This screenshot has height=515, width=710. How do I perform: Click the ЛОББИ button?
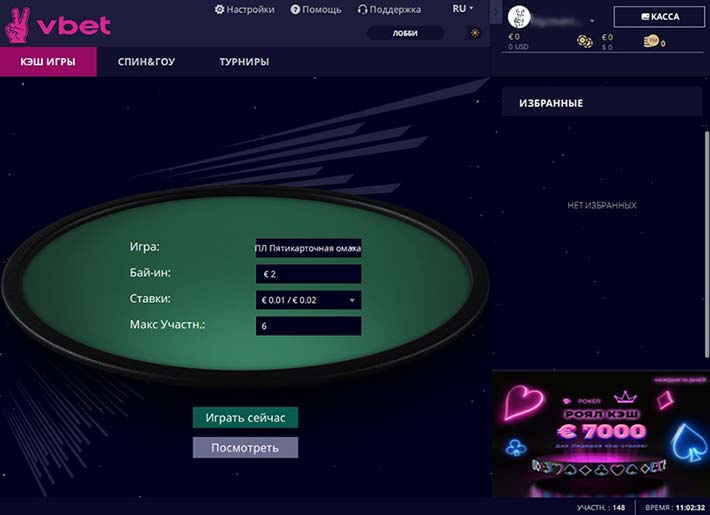(405, 33)
